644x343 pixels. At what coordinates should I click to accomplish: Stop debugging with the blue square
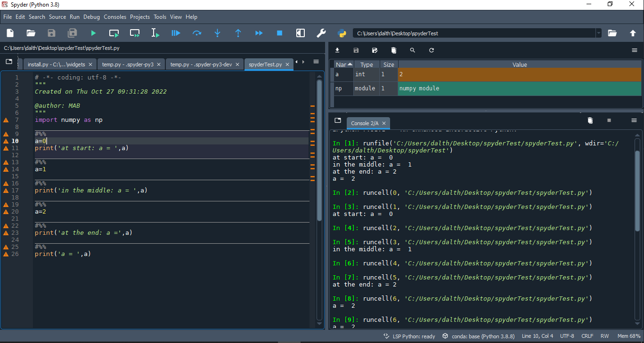(279, 33)
